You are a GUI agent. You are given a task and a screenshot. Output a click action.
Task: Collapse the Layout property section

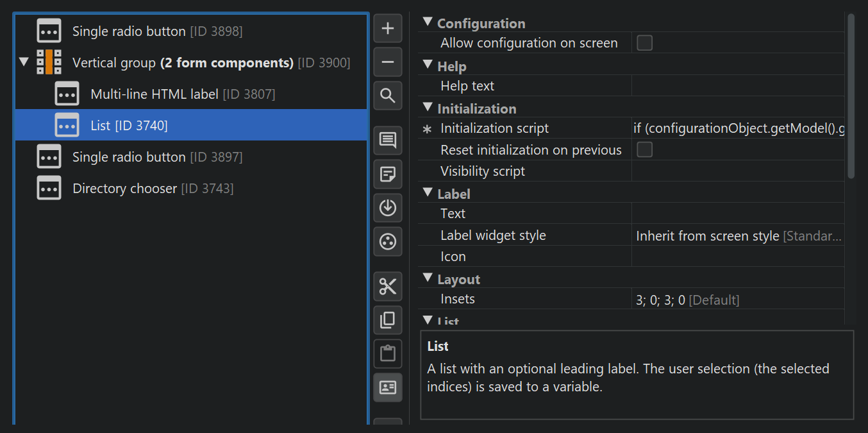(x=428, y=279)
